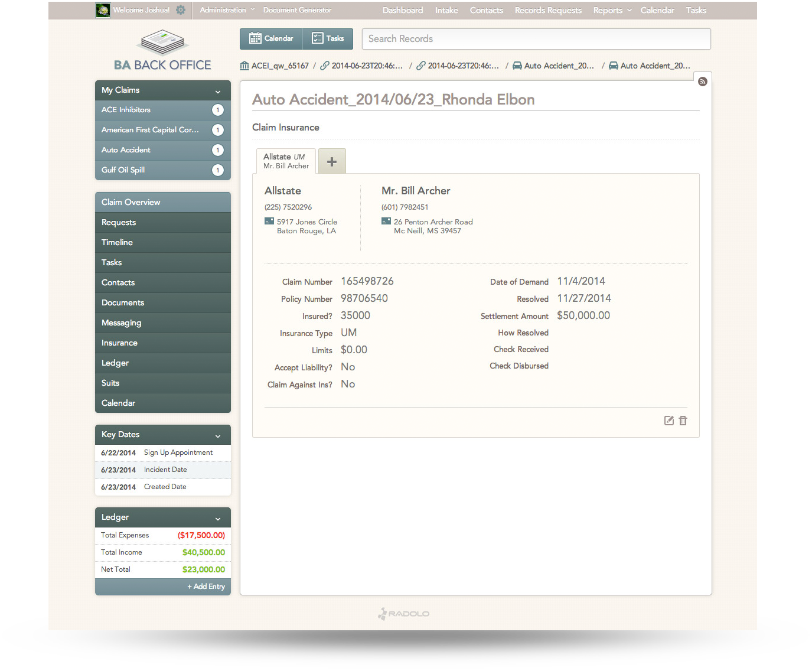Open ACEI_qw_65167 breadcrumb link
Image resolution: width=812 pixels, height=671 pixels.
click(279, 66)
